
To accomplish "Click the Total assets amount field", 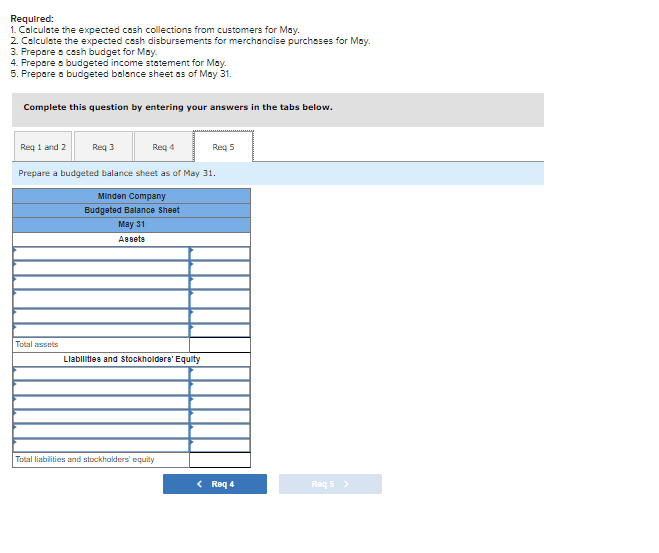I will point(220,345).
